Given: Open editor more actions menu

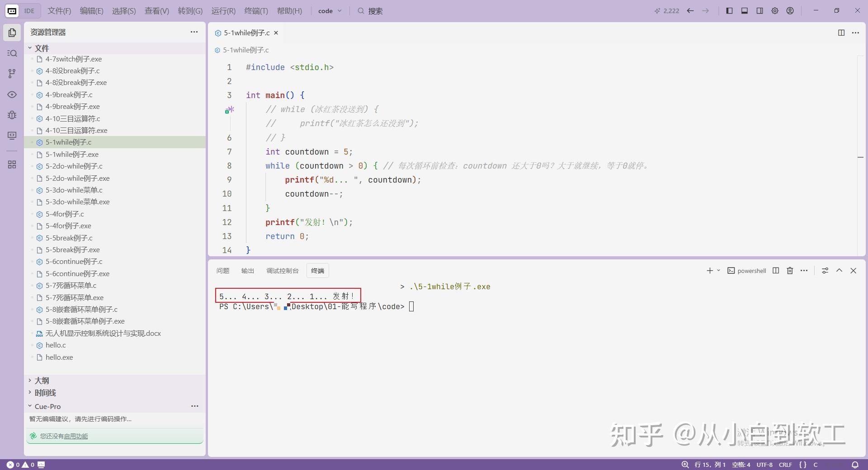Looking at the screenshot, I should pyautogui.click(x=855, y=33).
